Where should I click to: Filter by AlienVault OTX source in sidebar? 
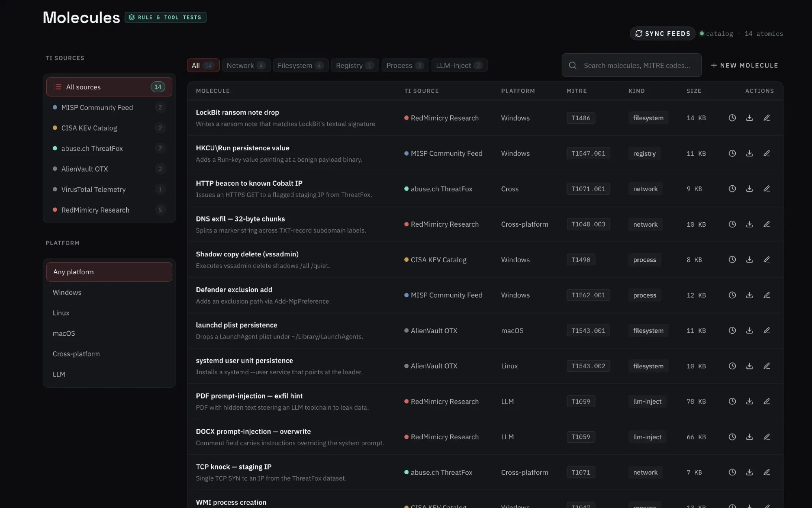click(x=109, y=169)
